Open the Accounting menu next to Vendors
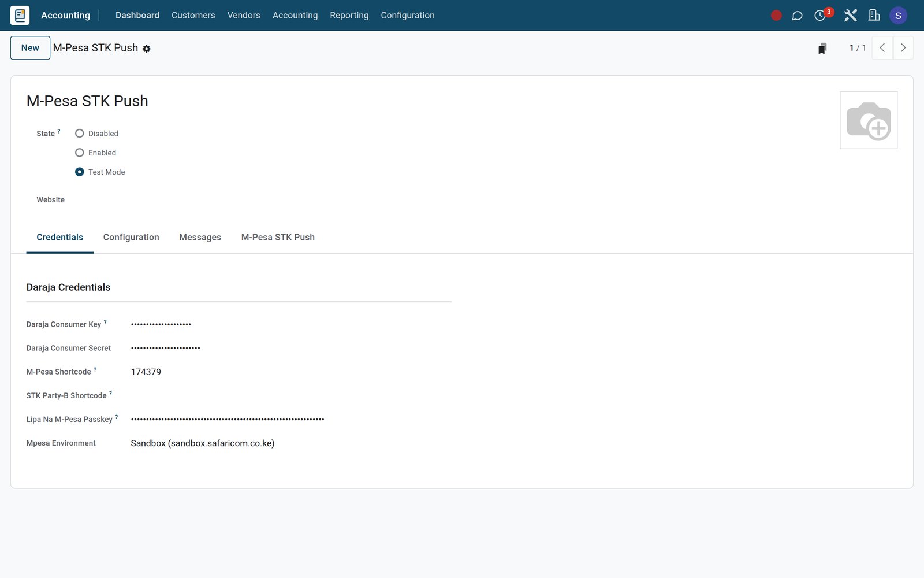Screen dimensions: 924x578 pos(295,16)
